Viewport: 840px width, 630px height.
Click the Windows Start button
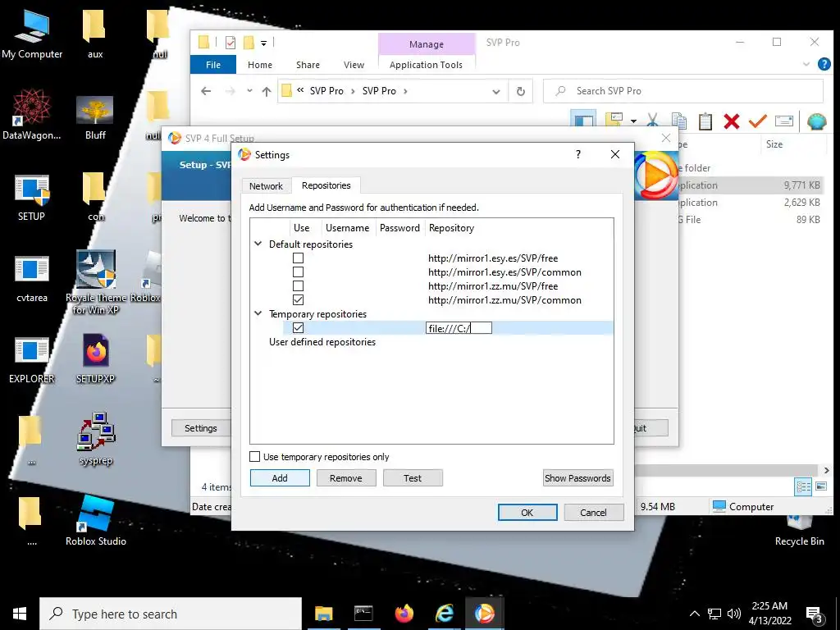(20, 614)
